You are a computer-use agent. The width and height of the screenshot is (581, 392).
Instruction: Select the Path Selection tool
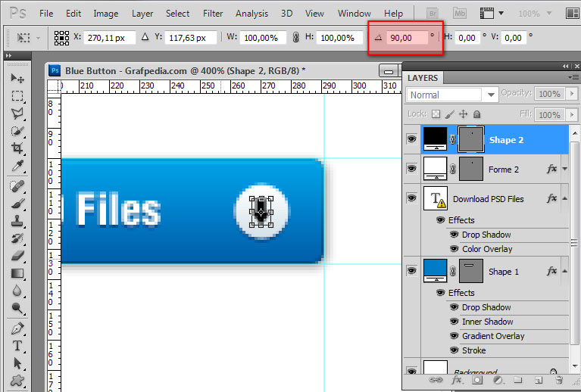[x=17, y=363]
